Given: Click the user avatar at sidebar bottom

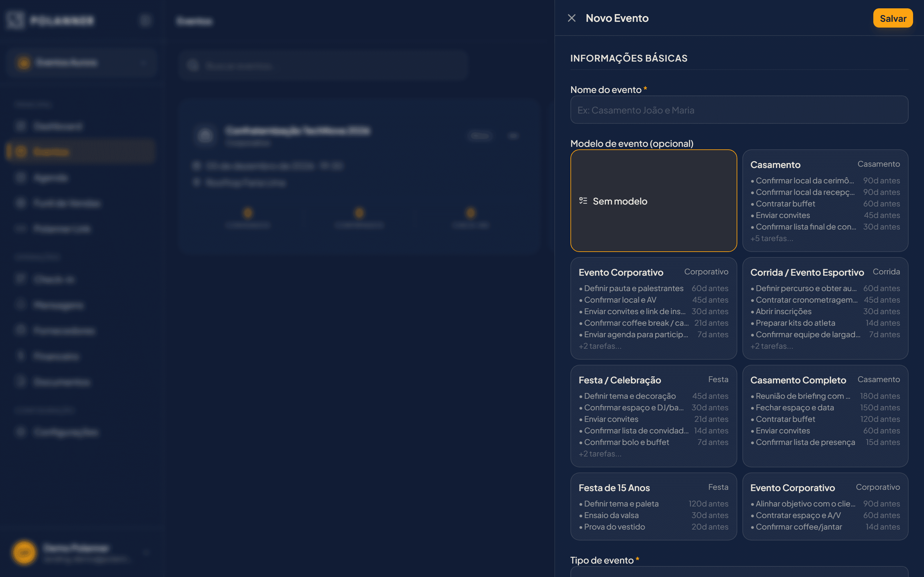Looking at the screenshot, I should 24,553.
